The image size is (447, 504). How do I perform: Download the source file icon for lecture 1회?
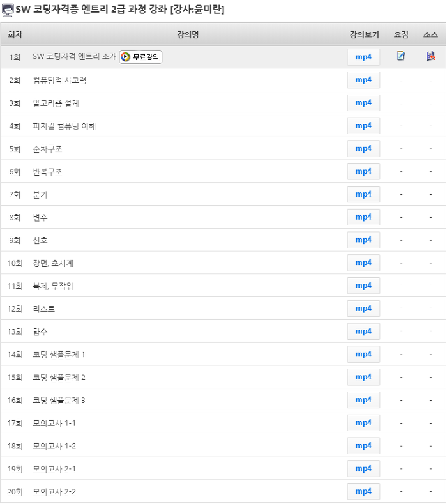pyautogui.click(x=430, y=56)
